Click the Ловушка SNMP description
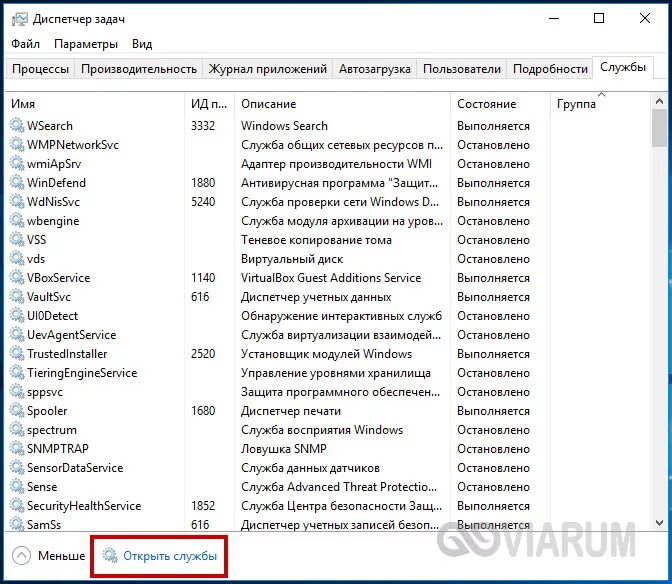This screenshot has width=672, height=584. (x=284, y=449)
